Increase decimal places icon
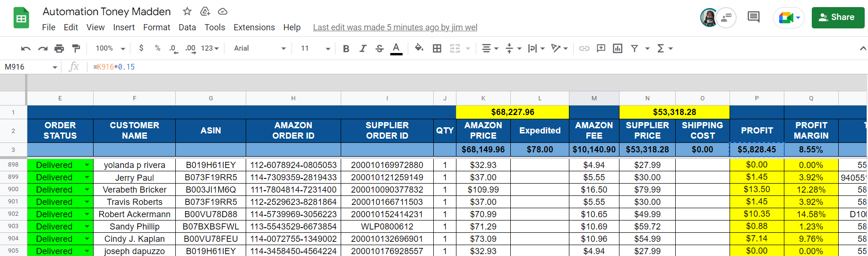Viewport: 868px width, 256px height. click(190, 48)
